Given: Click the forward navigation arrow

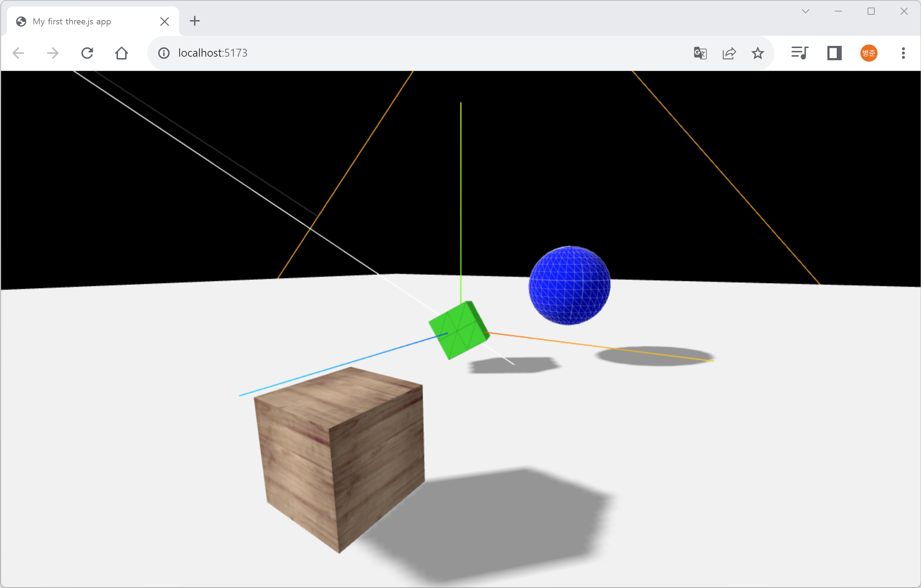Looking at the screenshot, I should tap(52, 53).
